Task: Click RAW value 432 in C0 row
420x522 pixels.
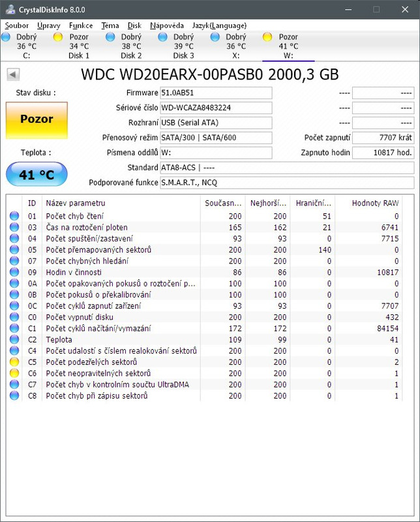Action: [392, 317]
